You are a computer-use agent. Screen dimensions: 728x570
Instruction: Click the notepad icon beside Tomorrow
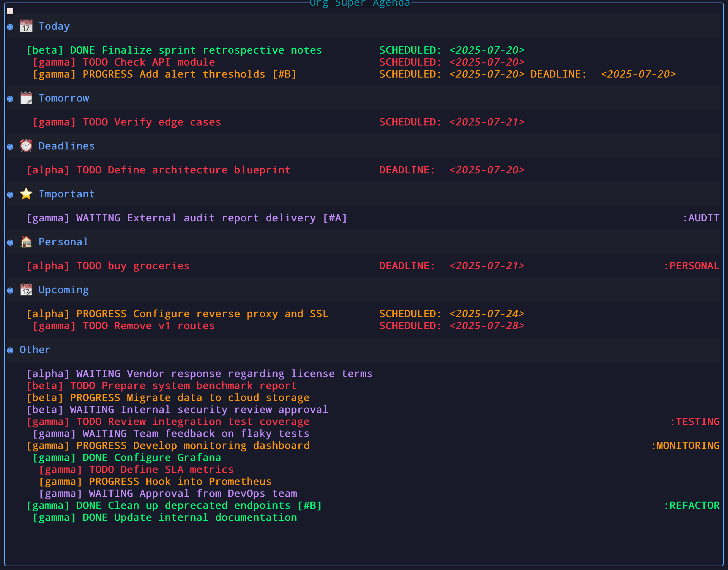(x=26, y=98)
